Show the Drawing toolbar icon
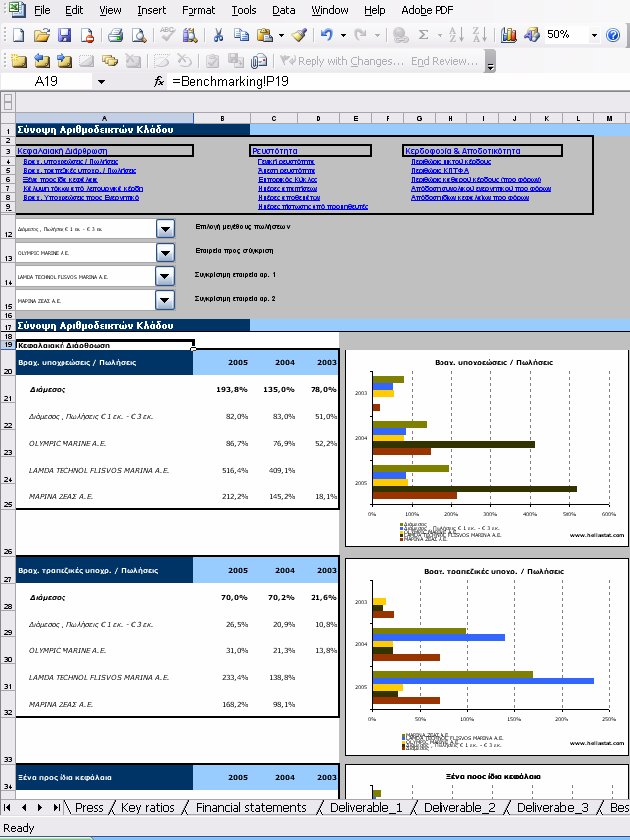Screen dimensions: 630x840 [532, 35]
